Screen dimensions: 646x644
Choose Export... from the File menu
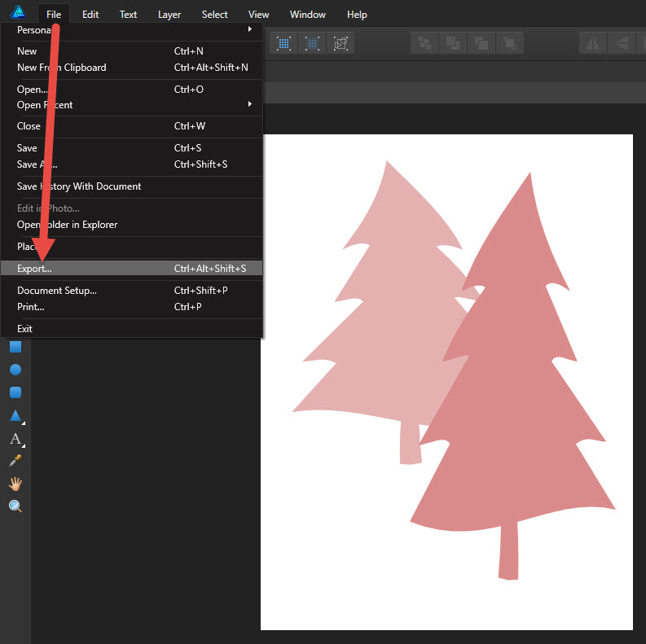(34, 269)
